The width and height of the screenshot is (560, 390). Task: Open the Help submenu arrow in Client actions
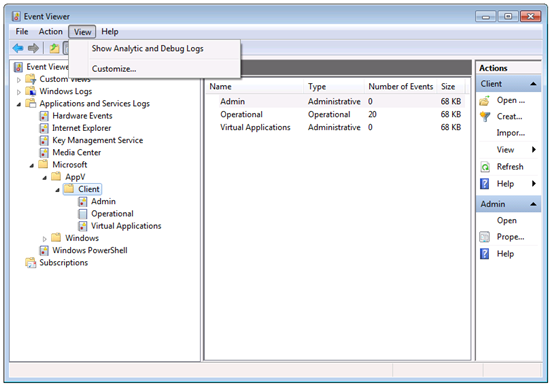coord(534,184)
